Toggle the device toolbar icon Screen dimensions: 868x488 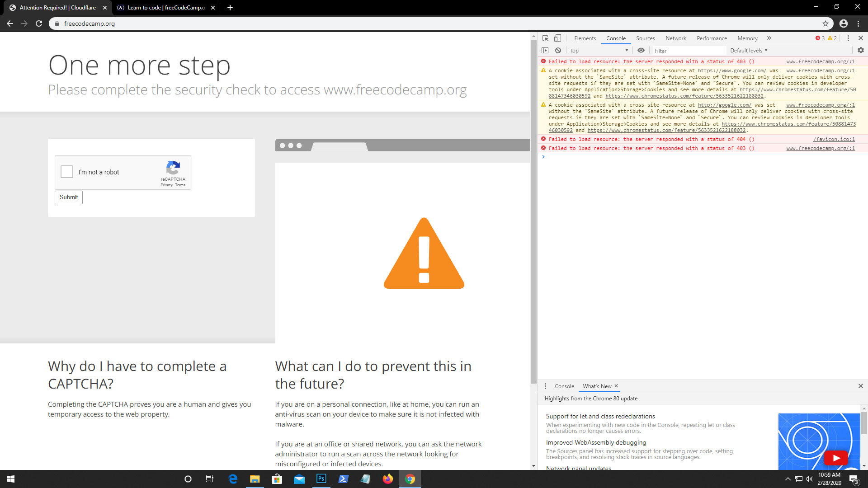[557, 38]
